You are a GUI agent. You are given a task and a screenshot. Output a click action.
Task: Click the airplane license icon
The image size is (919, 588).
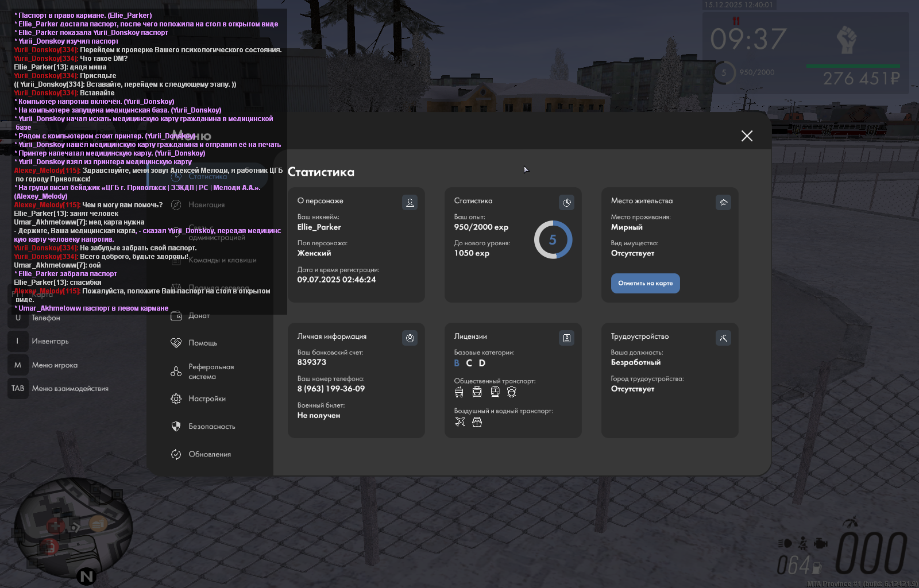[459, 422]
